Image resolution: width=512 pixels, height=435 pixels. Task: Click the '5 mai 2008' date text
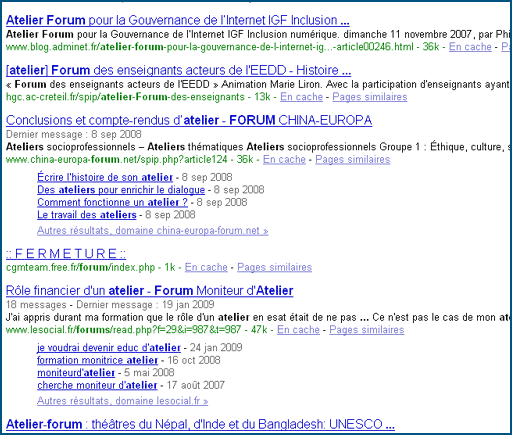pyautogui.click(x=149, y=373)
